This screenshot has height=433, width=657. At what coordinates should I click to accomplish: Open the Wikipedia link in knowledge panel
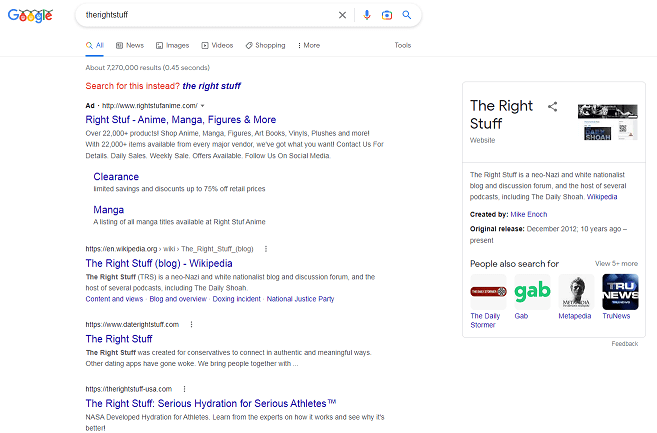pyautogui.click(x=602, y=197)
